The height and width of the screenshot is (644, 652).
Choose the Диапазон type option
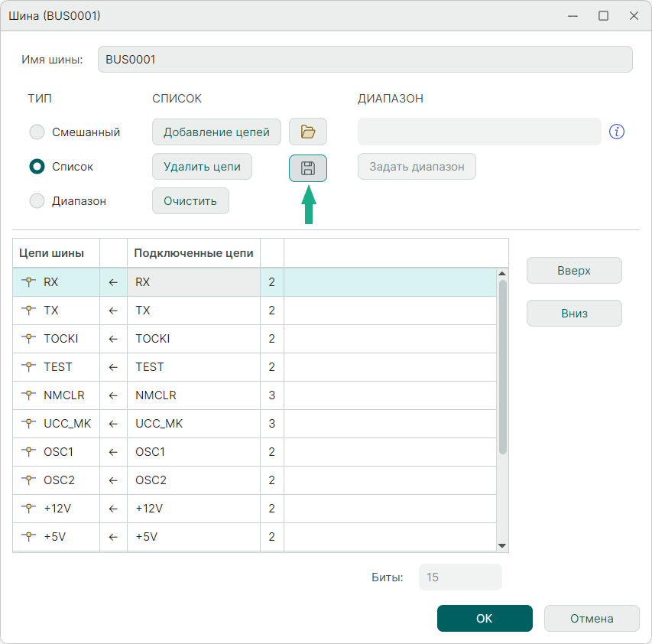tap(37, 201)
